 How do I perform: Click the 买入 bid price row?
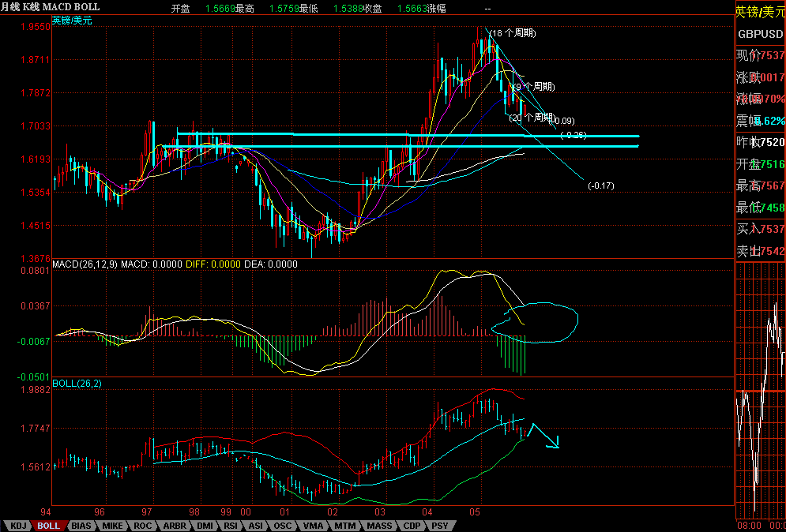761,230
